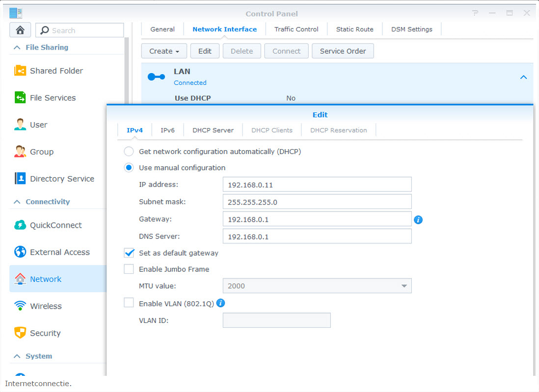Click the Service Order button
The image size is (539, 392).
click(343, 51)
